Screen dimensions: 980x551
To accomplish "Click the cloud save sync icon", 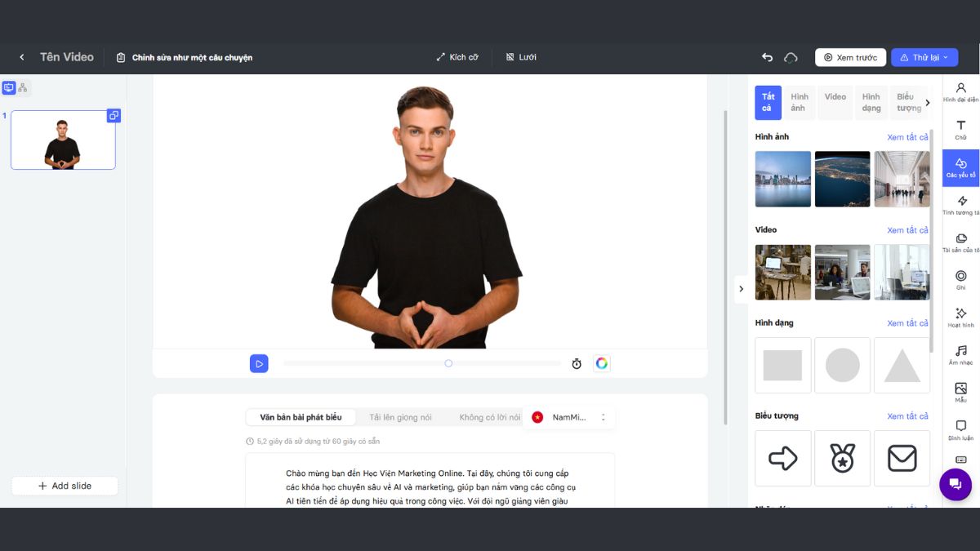I will [x=791, y=57].
